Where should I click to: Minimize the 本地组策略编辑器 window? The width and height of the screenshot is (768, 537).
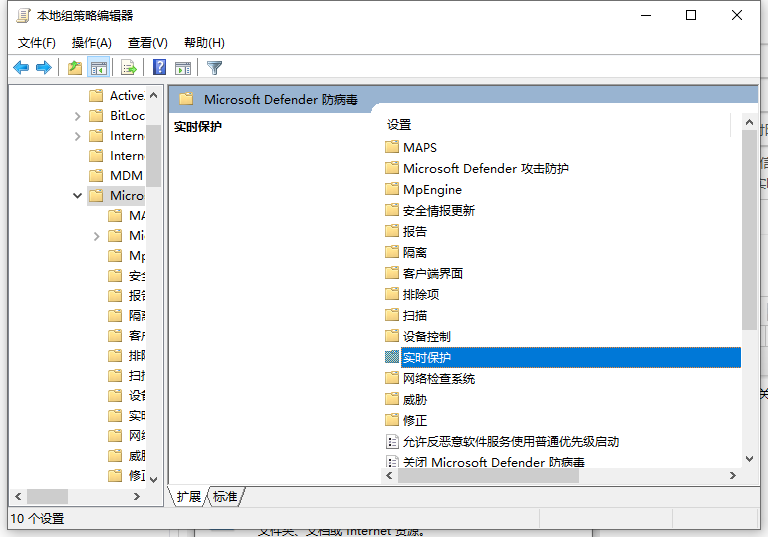[x=646, y=15]
